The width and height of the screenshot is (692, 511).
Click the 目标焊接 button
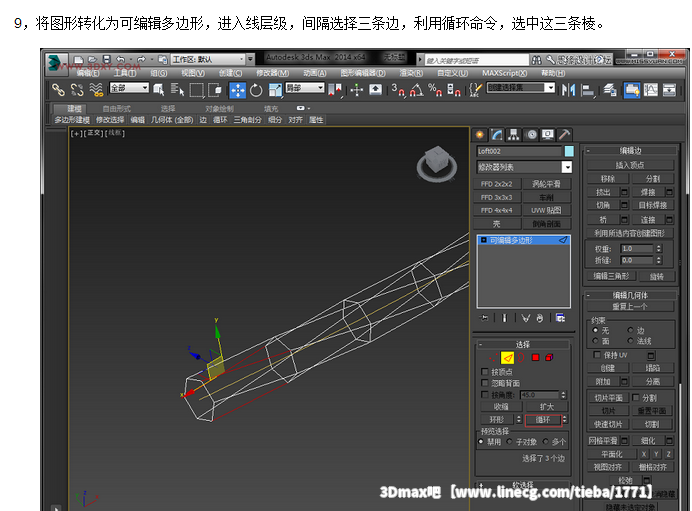653,205
